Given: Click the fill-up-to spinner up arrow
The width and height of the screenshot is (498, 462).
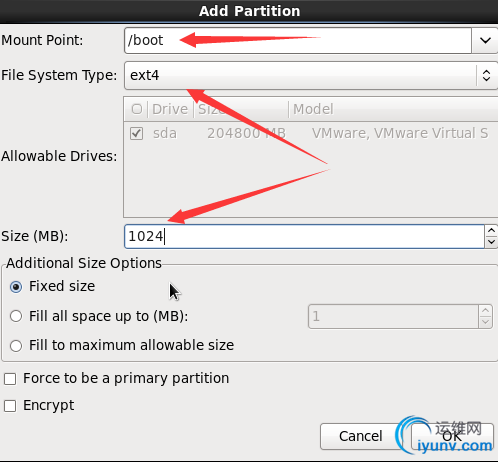Looking at the screenshot, I should 485,310.
